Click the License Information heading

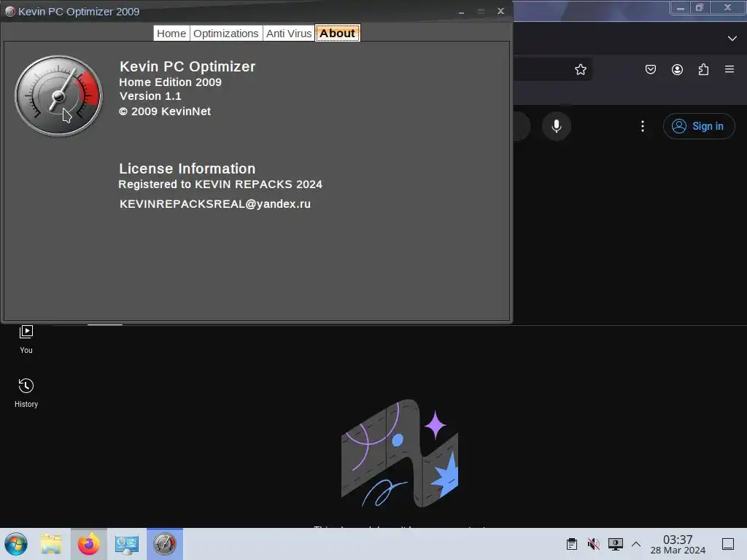point(187,168)
